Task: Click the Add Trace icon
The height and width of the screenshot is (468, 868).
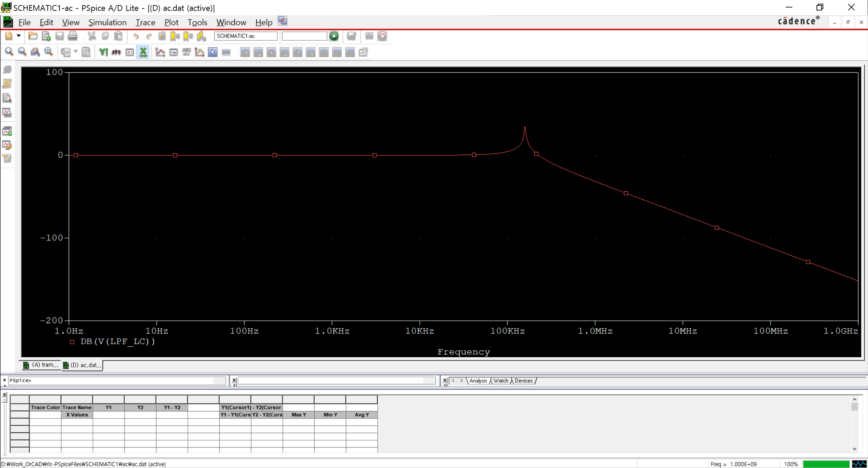Action: click(160, 52)
